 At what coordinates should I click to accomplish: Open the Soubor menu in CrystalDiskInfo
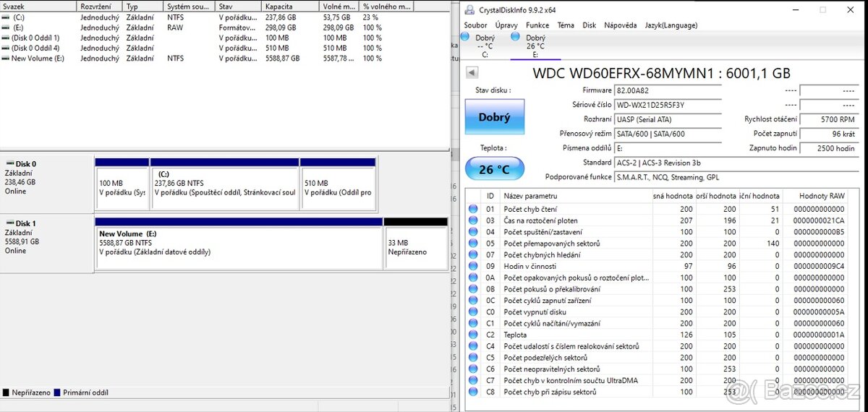coord(476,25)
